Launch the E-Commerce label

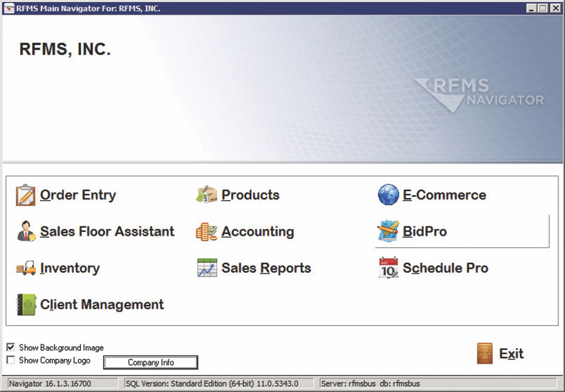tap(444, 194)
